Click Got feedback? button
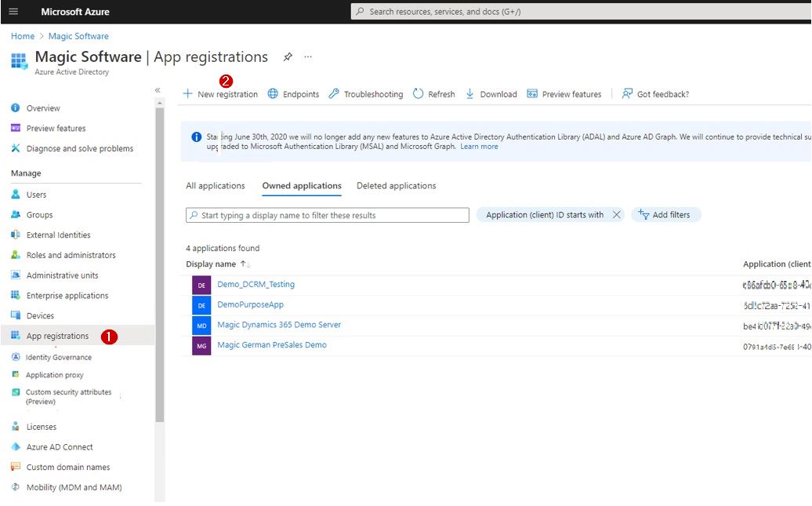812x506 pixels. [655, 94]
